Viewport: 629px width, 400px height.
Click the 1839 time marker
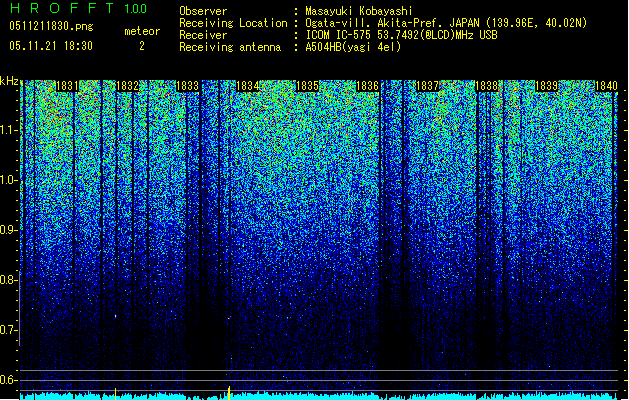[547, 86]
